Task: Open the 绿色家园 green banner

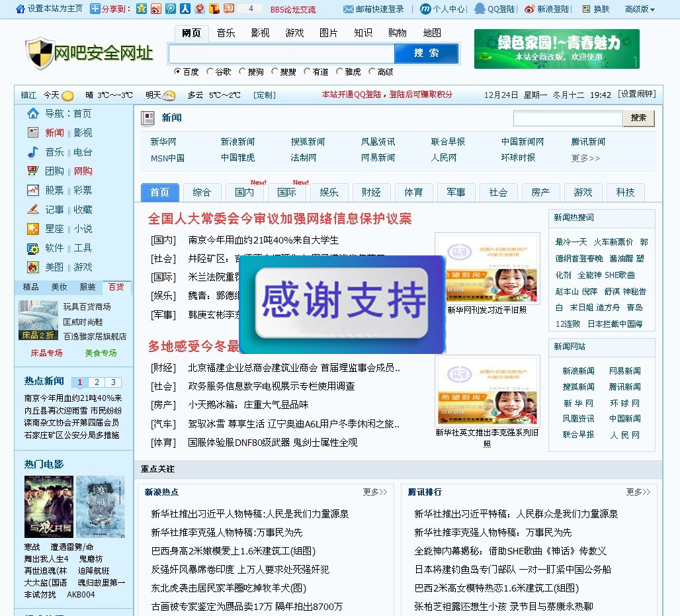Action: 557,49
